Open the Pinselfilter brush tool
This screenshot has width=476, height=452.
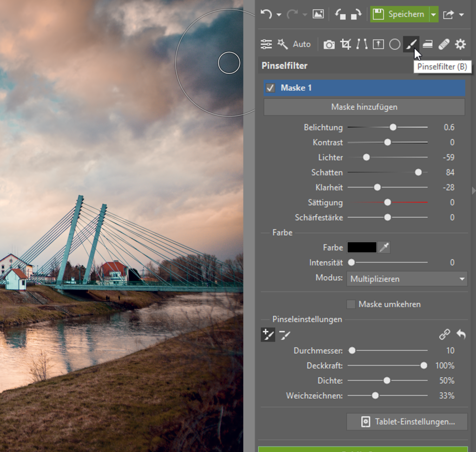tap(410, 44)
